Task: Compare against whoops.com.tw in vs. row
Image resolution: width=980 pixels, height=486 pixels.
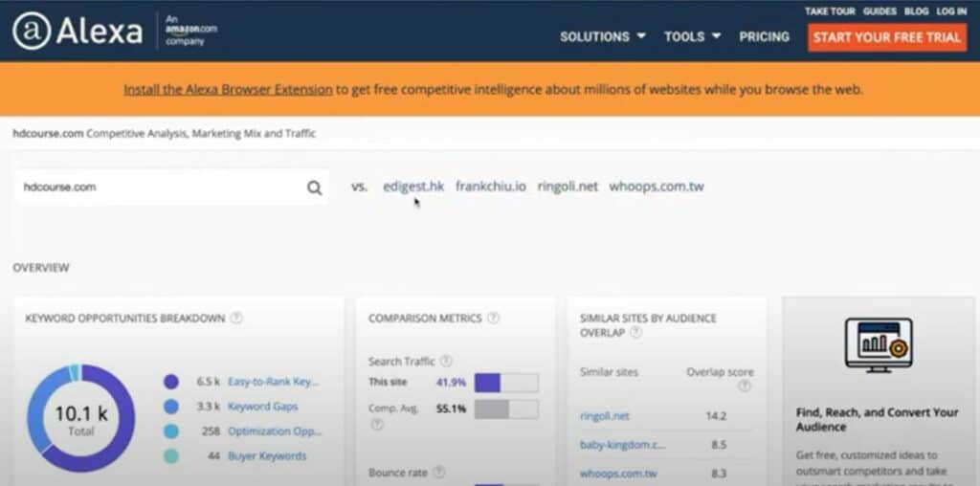Action: click(657, 187)
